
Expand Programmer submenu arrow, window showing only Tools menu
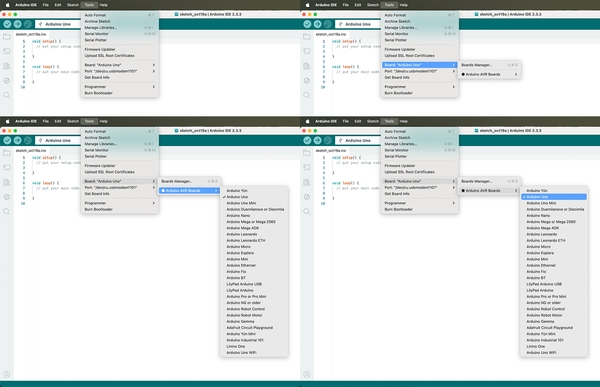pos(153,87)
